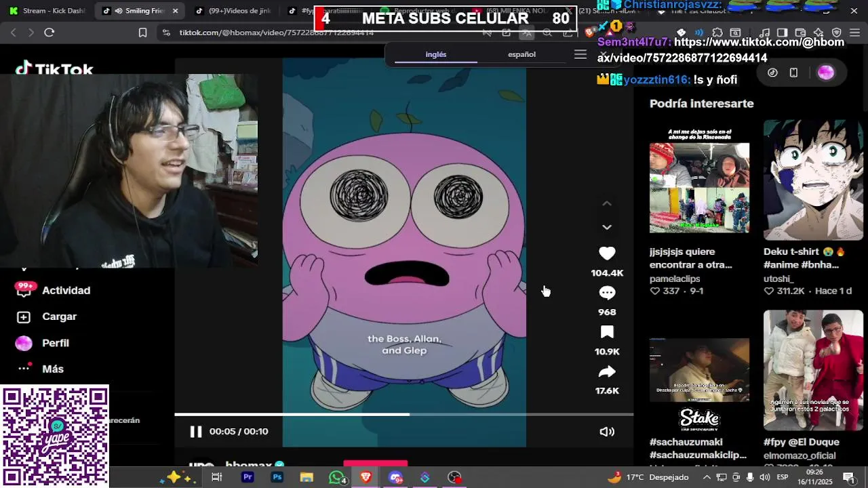Image resolution: width=868 pixels, height=488 pixels.
Task: Open the jjsjsjsjs Rinconada video thumbnail
Action: click(x=699, y=180)
